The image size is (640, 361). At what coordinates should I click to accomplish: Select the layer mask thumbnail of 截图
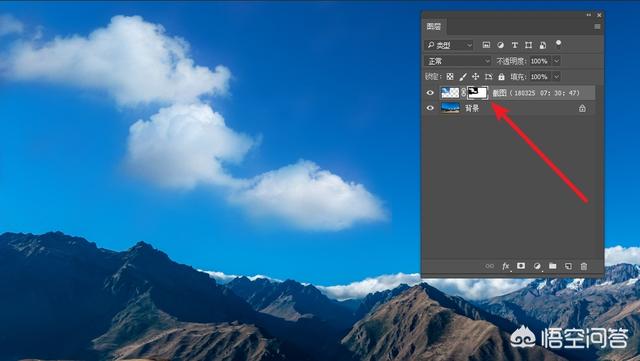pyautogui.click(x=478, y=93)
